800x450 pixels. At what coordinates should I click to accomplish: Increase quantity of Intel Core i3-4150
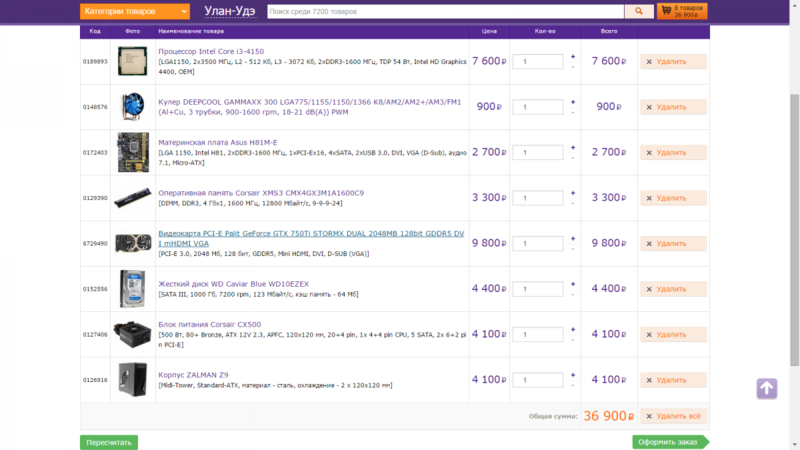pos(573,56)
